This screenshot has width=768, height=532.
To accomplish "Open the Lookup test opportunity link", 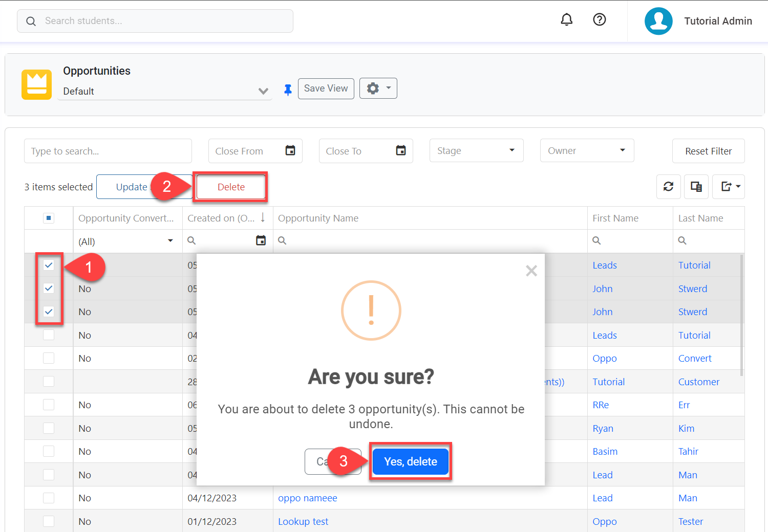I will [303, 521].
